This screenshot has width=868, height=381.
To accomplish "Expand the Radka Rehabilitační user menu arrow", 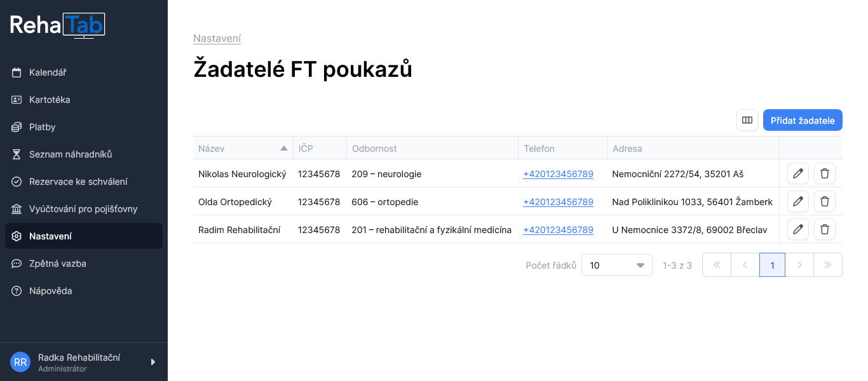I will [153, 362].
